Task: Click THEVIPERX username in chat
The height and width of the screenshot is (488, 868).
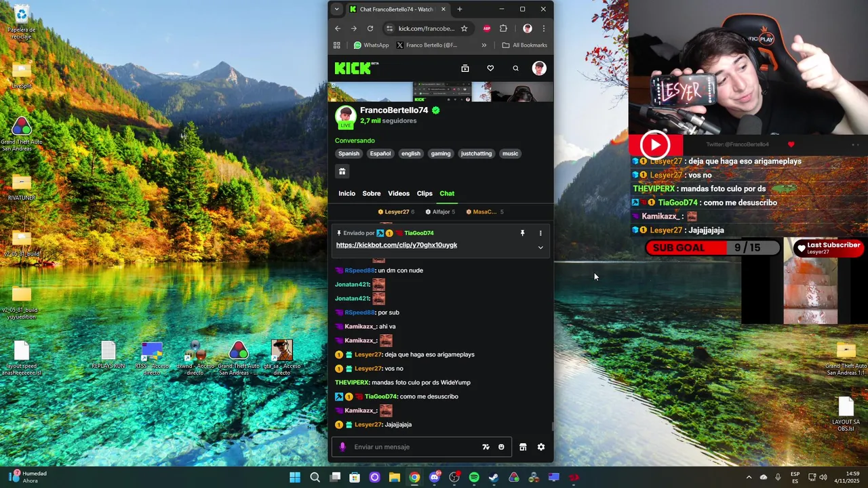Action: click(352, 382)
